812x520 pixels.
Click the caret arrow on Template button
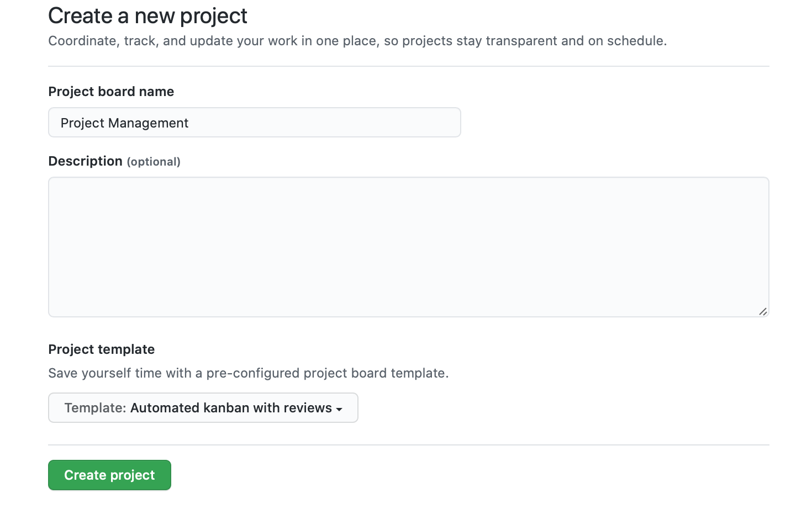pos(339,409)
